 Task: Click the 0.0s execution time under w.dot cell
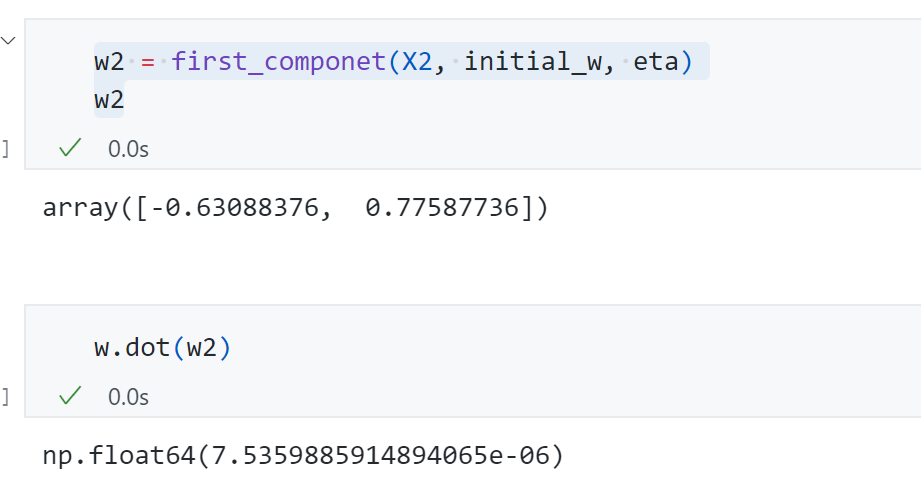128,397
